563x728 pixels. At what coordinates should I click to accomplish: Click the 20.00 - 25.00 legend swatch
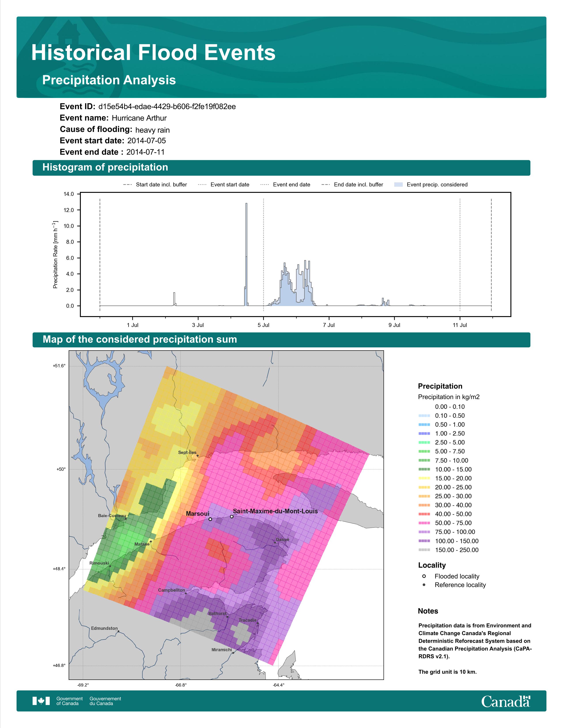pyautogui.click(x=424, y=487)
